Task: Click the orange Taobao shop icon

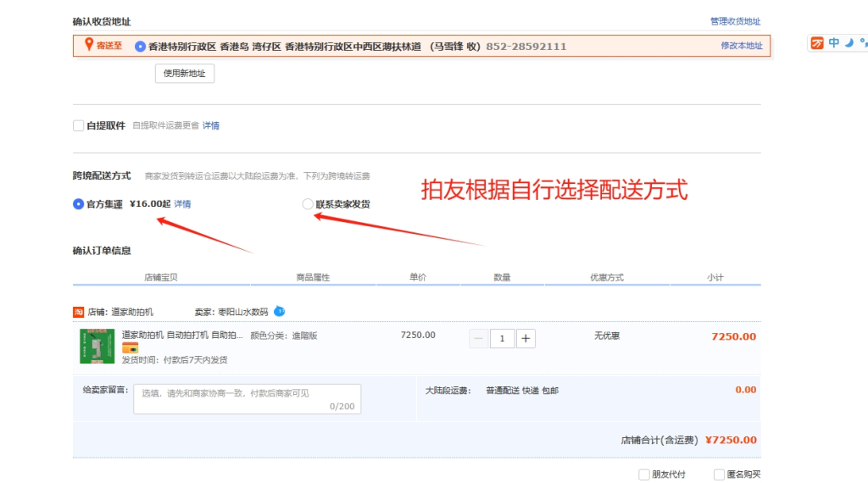Action: coord(79,312)
